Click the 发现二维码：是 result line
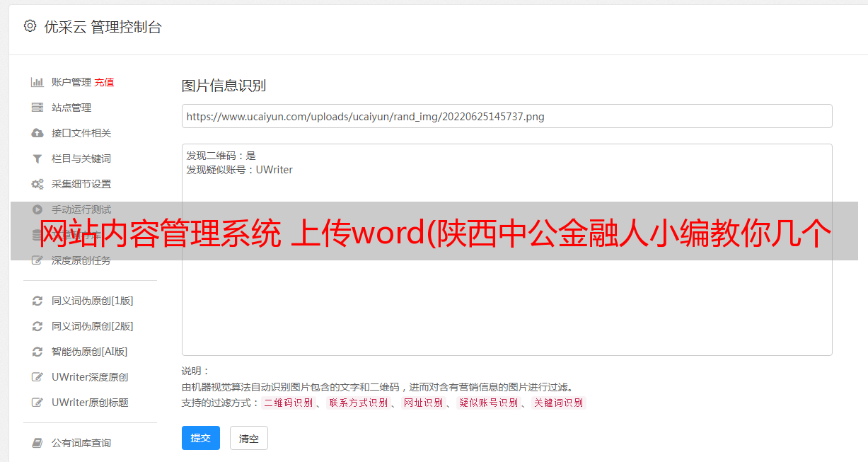Image resolution: width=868 pixels, height=462 pixels. [x=221, y=156]
